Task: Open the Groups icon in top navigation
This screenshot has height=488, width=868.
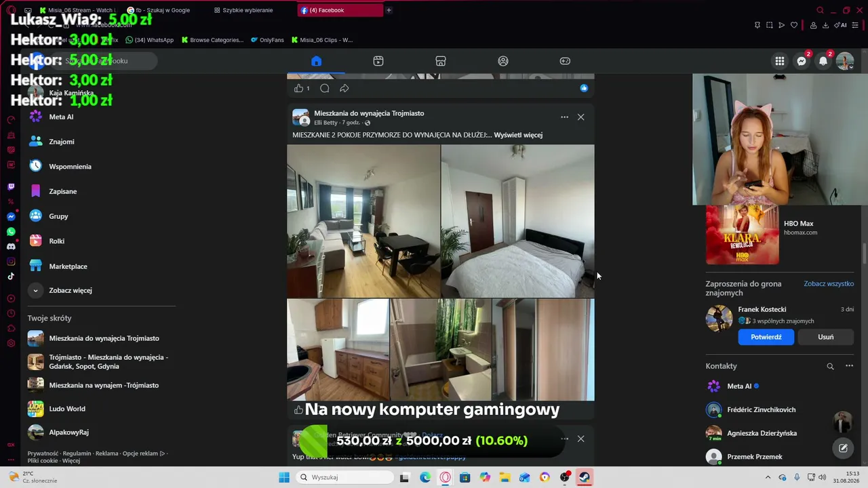Action: click(503, 61)
